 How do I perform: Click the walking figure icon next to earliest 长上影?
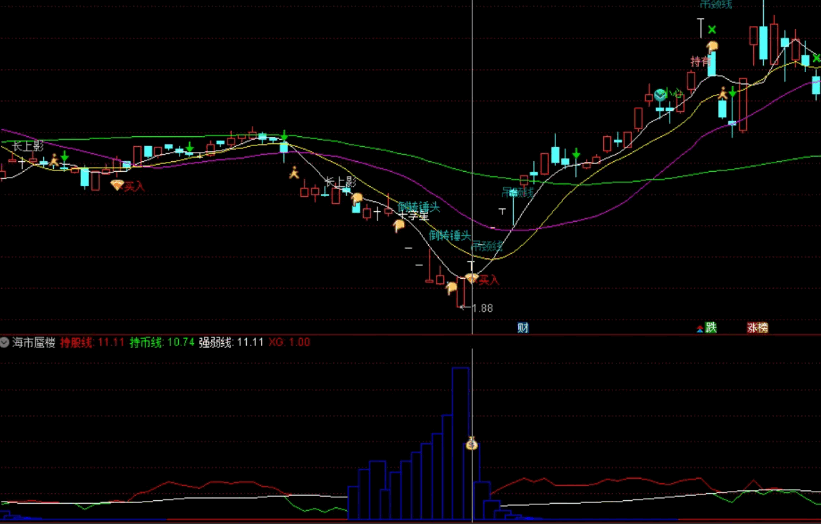point(54,160)
